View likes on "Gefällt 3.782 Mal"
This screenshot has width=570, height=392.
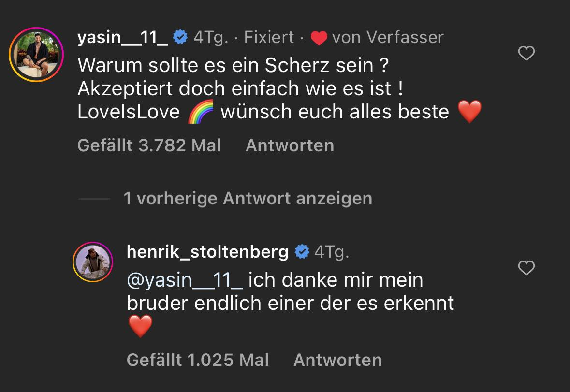click(x=149, y=145)
